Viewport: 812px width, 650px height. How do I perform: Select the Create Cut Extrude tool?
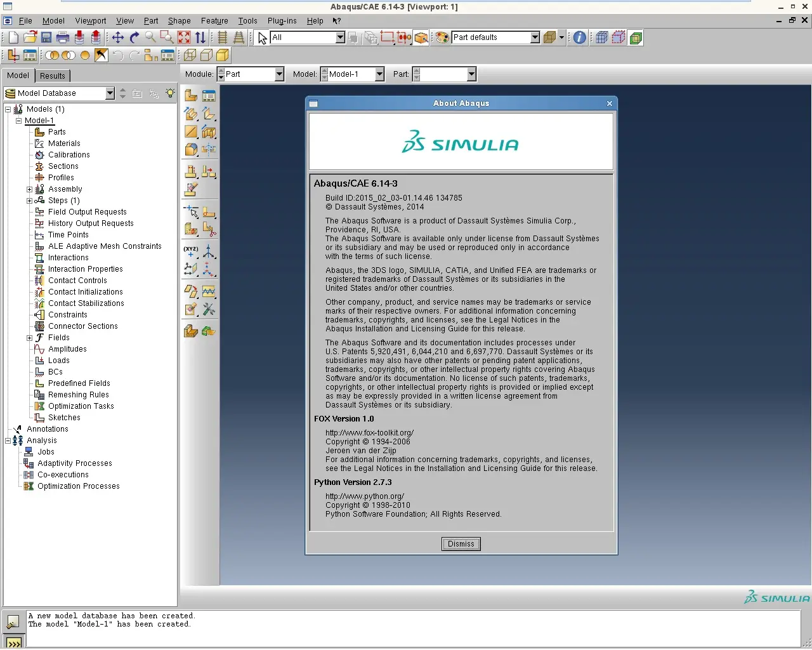209,131
